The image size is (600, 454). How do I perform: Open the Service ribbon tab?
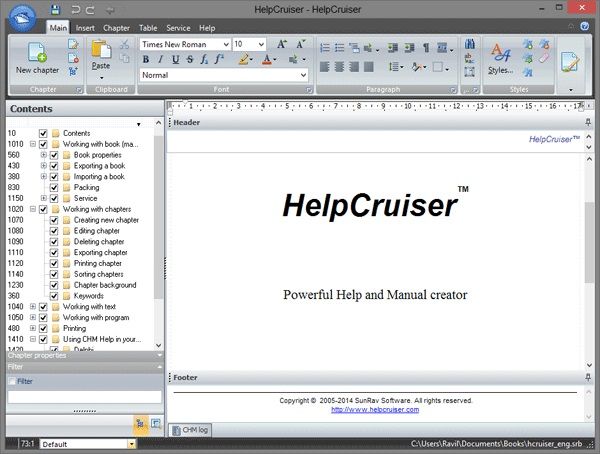(178, 28)
